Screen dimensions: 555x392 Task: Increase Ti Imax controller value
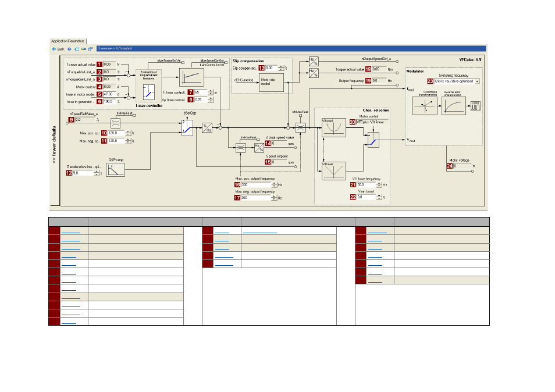pos(211,91)
